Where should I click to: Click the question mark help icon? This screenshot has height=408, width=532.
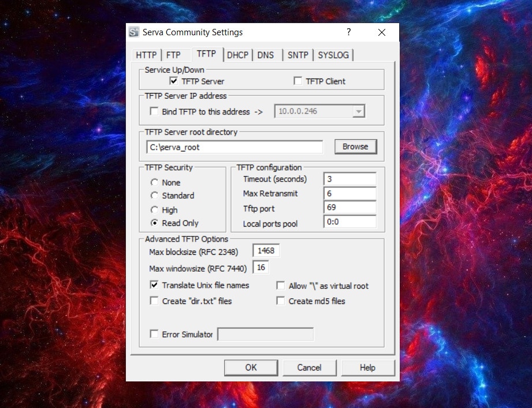[x=348, y=32]
